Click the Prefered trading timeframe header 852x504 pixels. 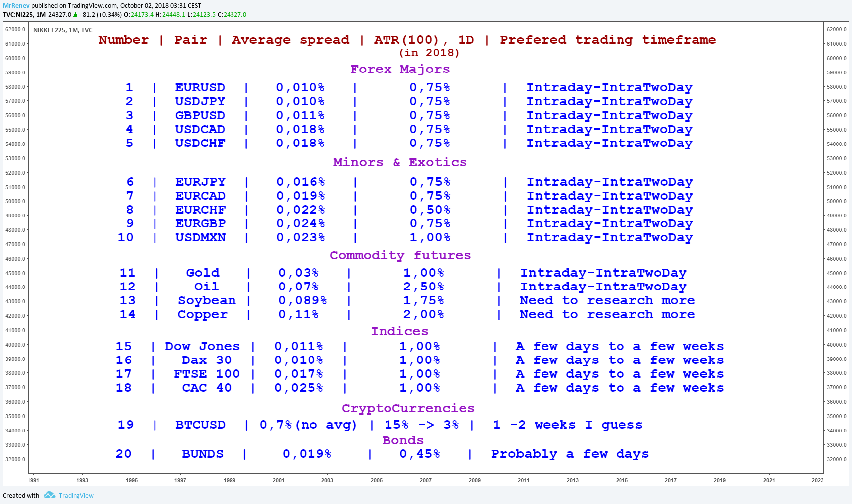click(608, 40)
